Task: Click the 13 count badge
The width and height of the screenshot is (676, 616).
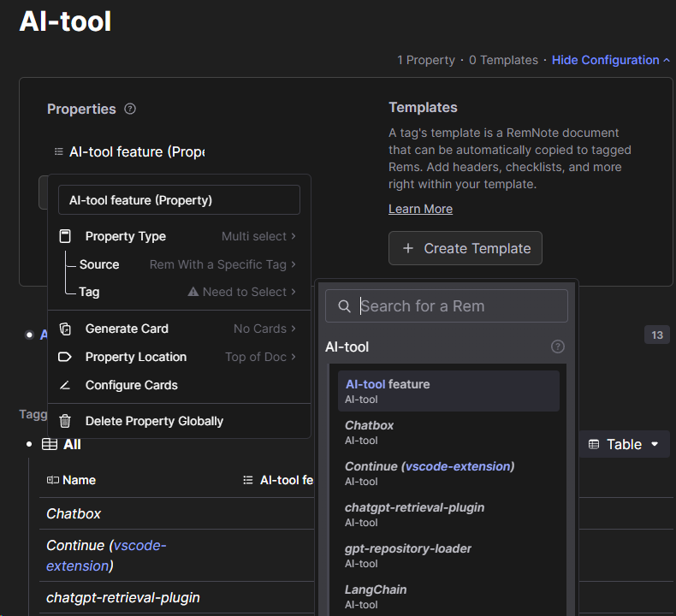Action: coord(656,335)
